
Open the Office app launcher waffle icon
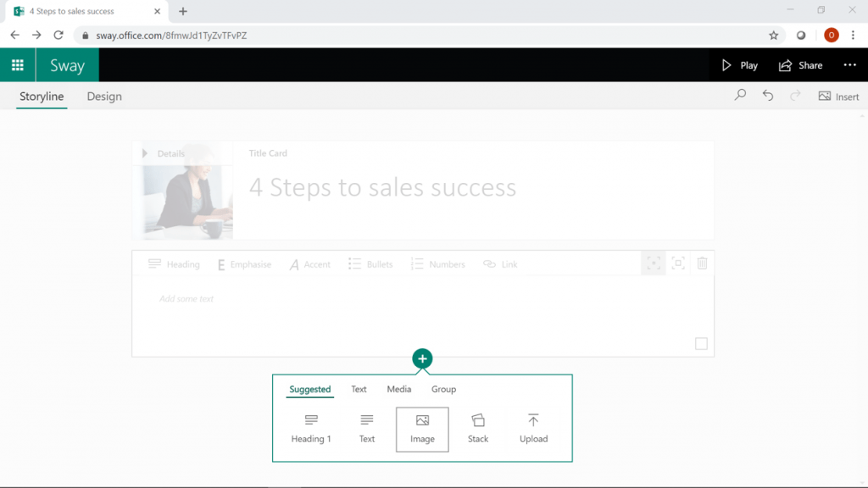(17, 64)
